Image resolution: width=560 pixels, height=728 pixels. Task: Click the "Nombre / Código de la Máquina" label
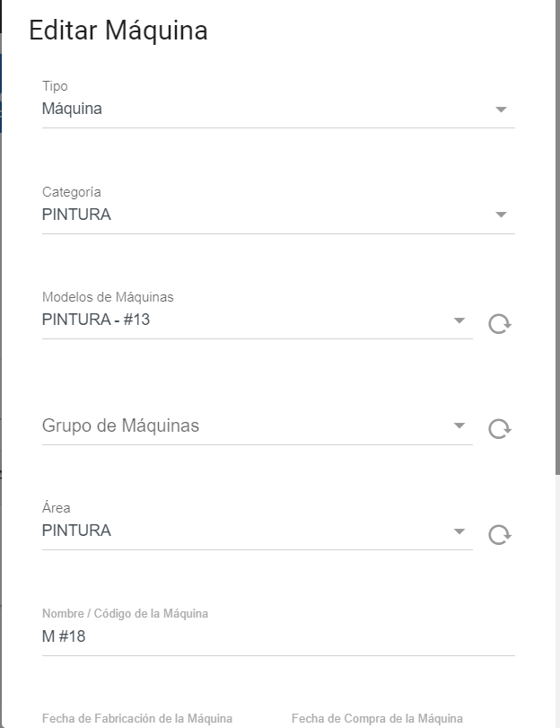pos(125,614)
